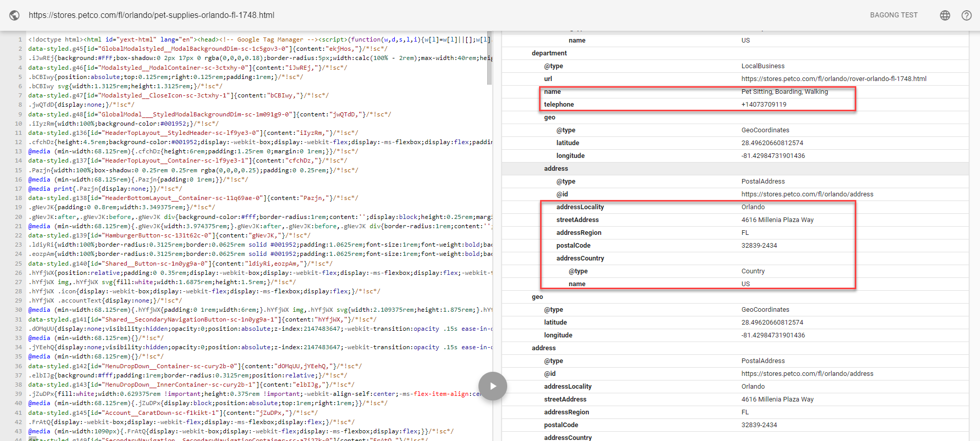The height and width of the screenshot is (441, 980).
Task: Click the code pane vertical scrollbar
Action: point(490,59)
